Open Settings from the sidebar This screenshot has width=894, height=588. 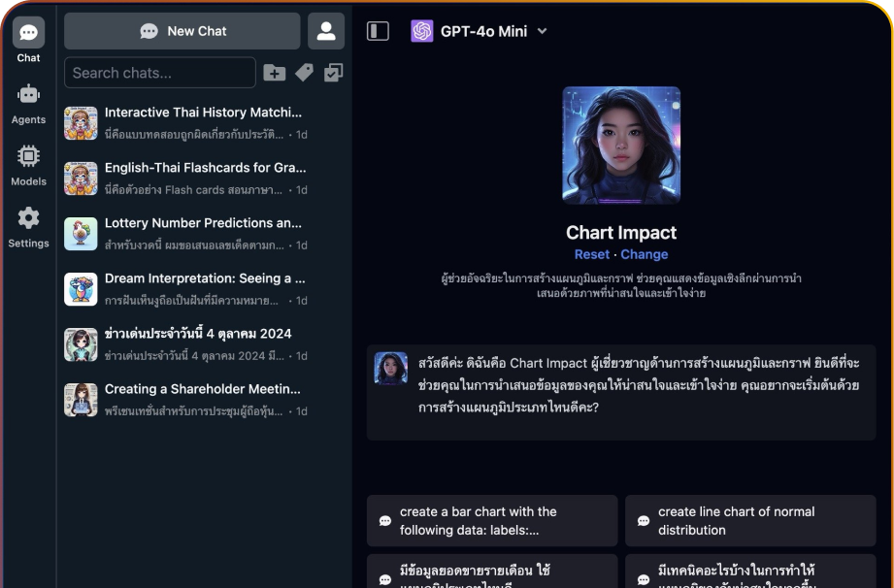28,227
